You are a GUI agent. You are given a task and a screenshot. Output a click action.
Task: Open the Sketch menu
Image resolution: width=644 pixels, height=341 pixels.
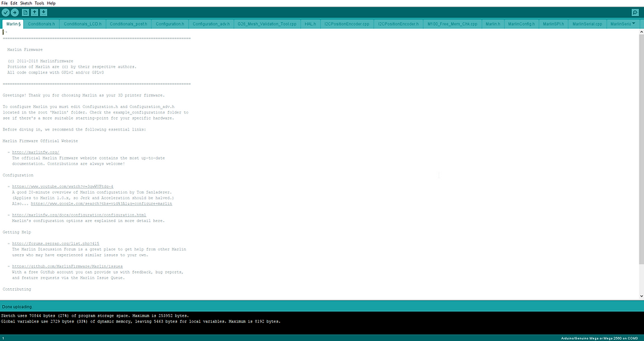(x=26, y=3)
